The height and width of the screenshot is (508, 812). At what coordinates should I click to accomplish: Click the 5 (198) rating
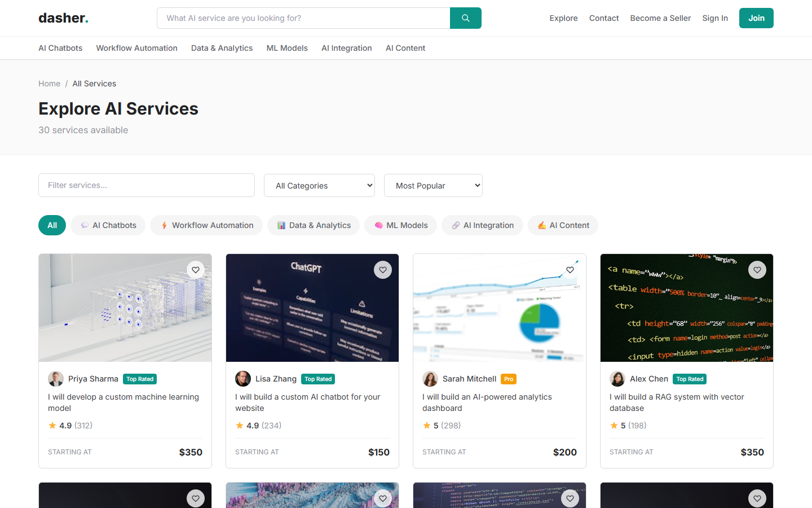tap(628, 426)
